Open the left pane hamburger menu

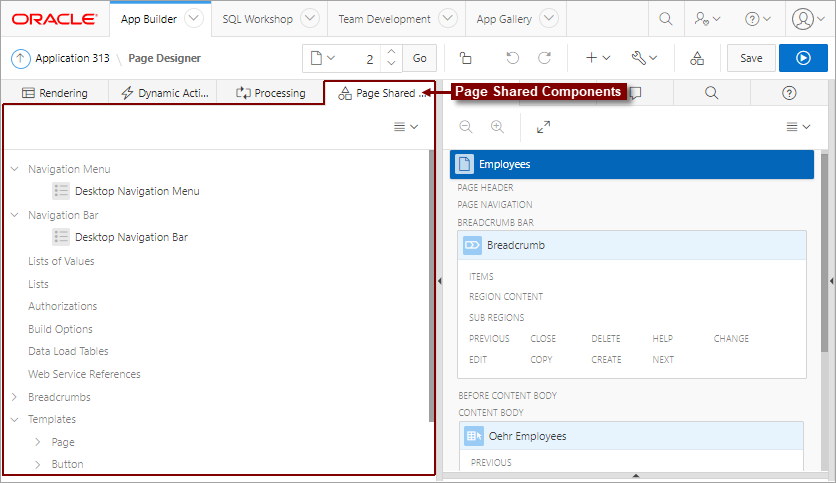pos(406,127)
